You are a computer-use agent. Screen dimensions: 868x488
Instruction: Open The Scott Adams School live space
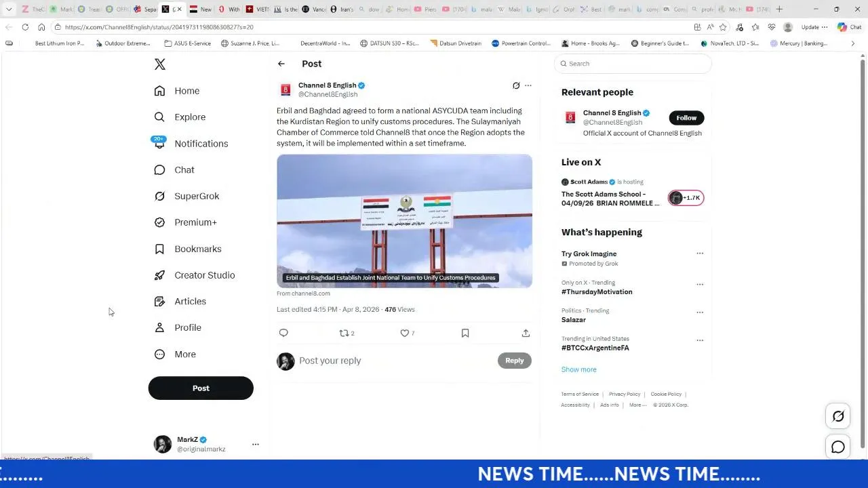(610, 199)
